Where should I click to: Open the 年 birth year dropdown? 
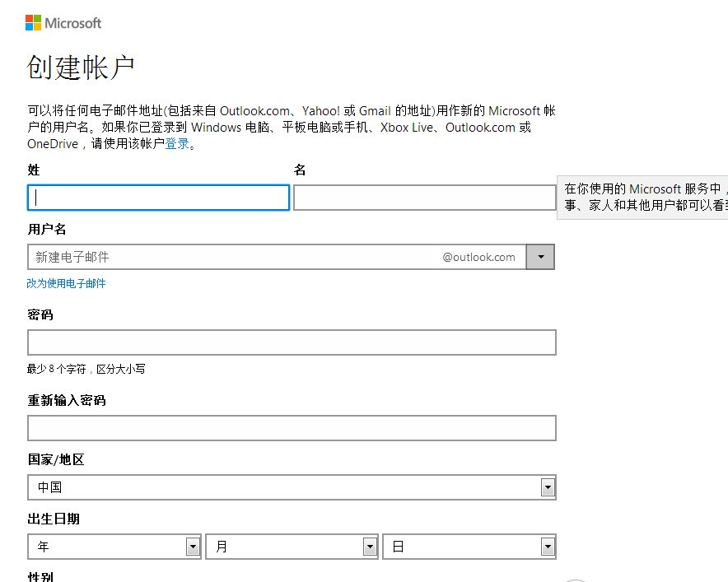[114, 547]
